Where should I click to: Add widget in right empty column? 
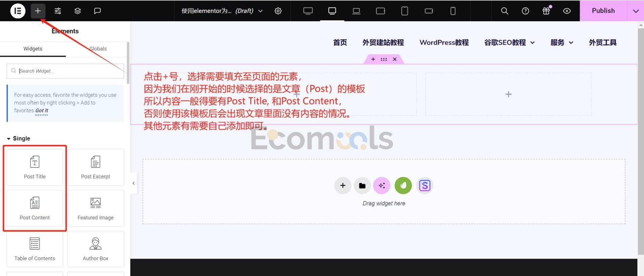coord(508,94)
